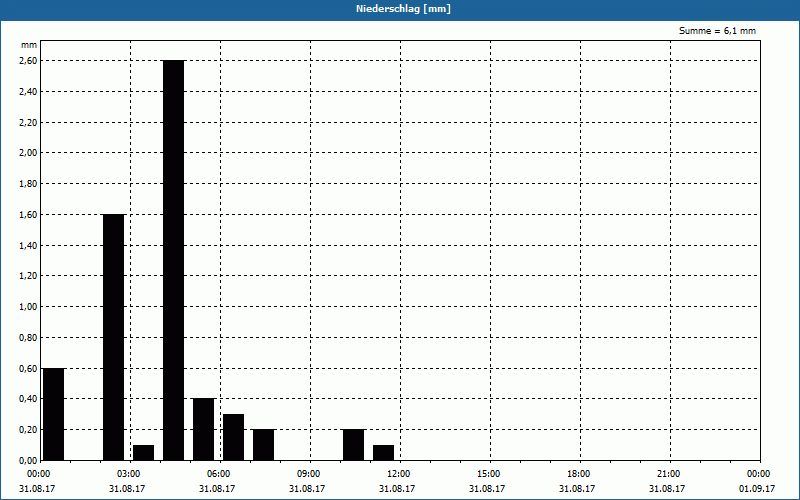Select the 0,00 y-axis origin label
800x500 pixels.
(28, 460)
